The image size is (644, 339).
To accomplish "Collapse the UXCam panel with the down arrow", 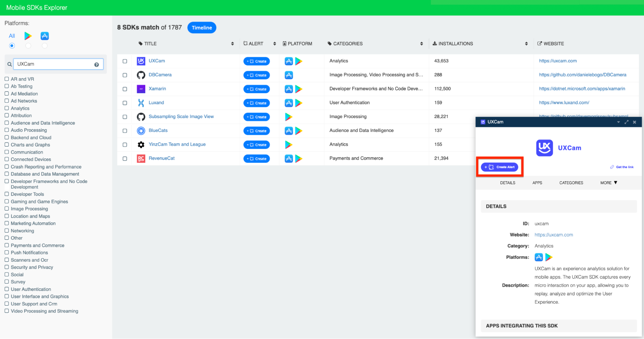I will point(618,122).
